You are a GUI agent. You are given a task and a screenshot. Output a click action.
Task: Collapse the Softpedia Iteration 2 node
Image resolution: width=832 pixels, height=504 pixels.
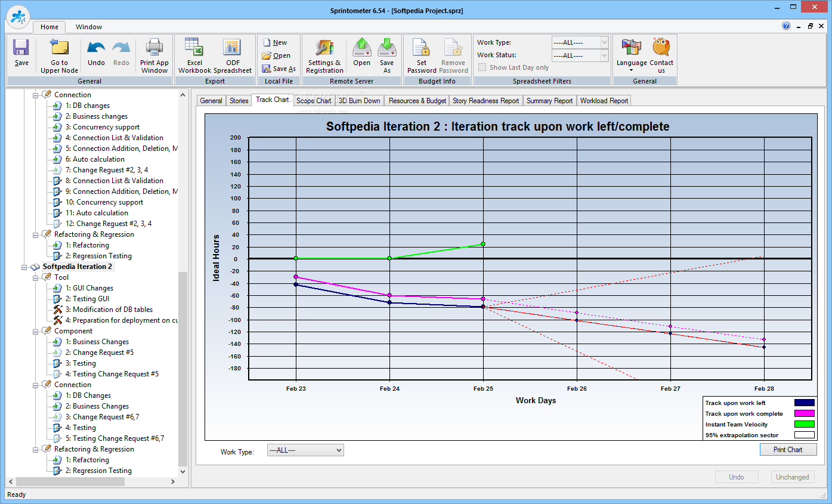click(x=24, y=267)
